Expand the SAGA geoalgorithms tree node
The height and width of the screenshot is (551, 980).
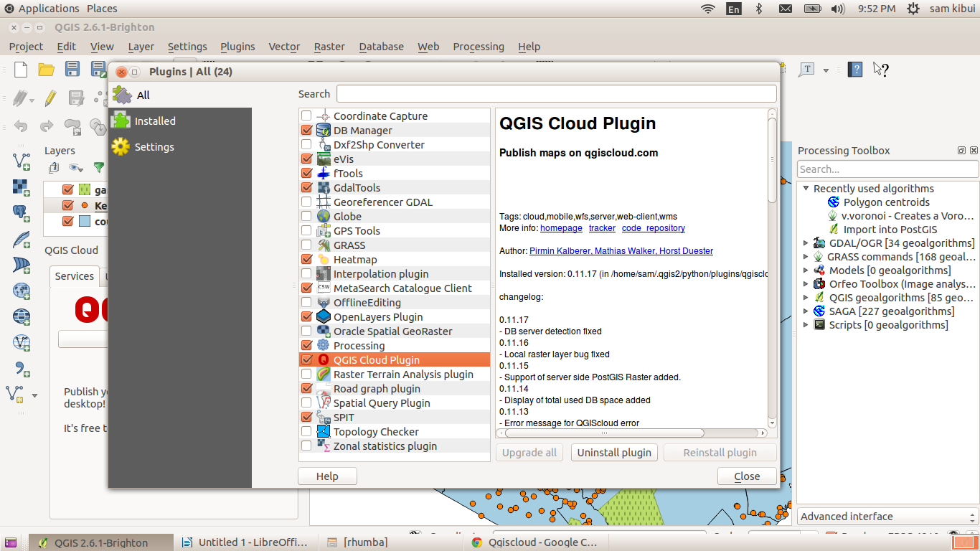806,311
